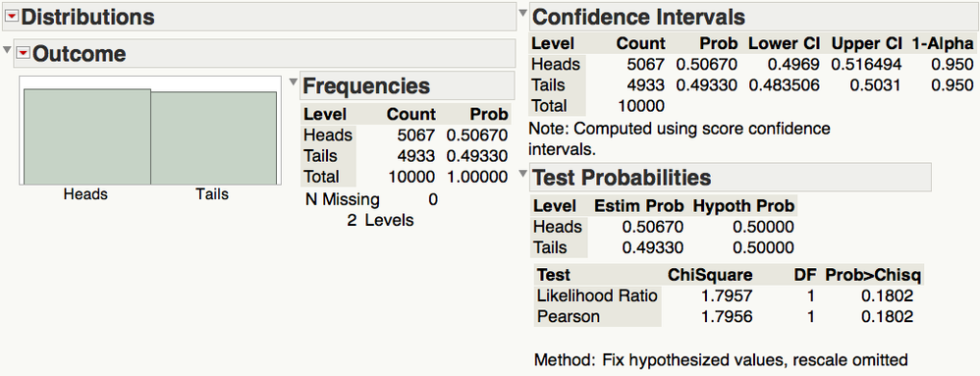Collapse the Test Probabilities disclosure triangle
Viewport: 980px width, 376px height.
pos(523,173)
